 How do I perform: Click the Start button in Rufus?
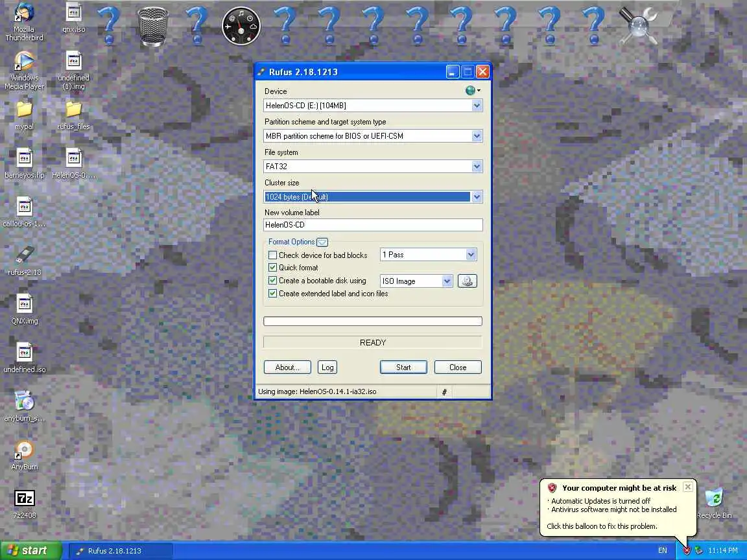(403, 367)
